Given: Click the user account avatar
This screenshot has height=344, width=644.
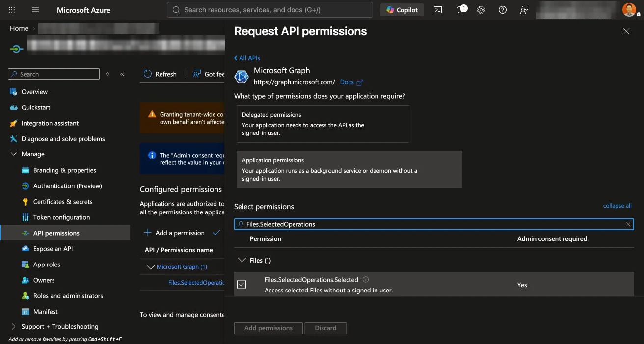Looking at the screenshot, I should 629,10.
